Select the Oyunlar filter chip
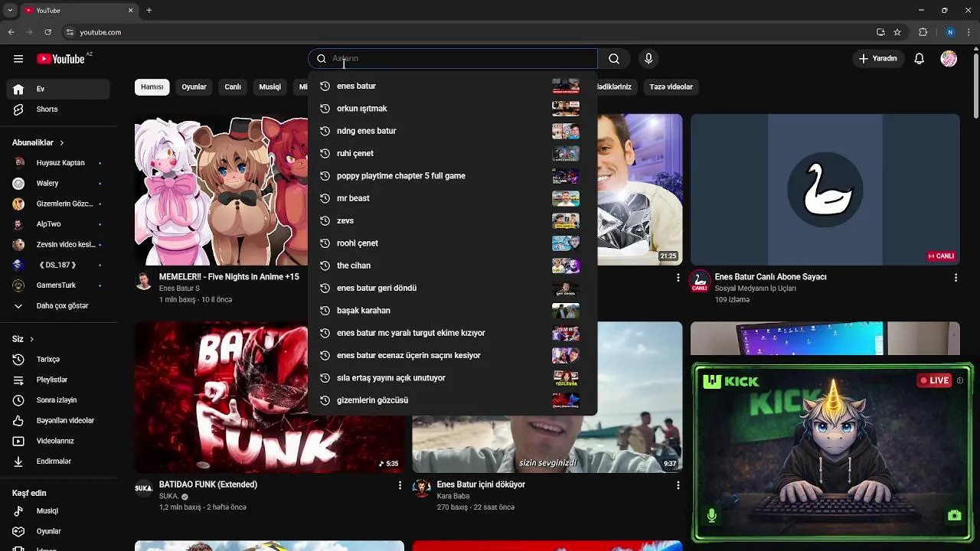 click(x=194, y=87)
